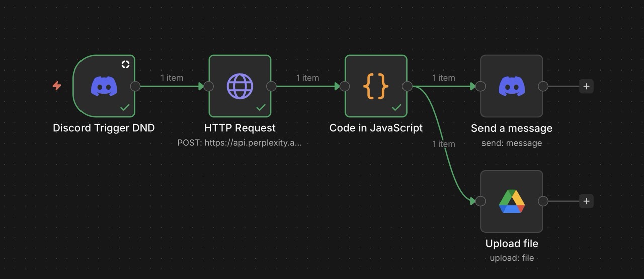Click the green checkmark on HTTP Request node
Image resolution: width=644 pixels, height=279 pixels.
click(x=261, y=107)
